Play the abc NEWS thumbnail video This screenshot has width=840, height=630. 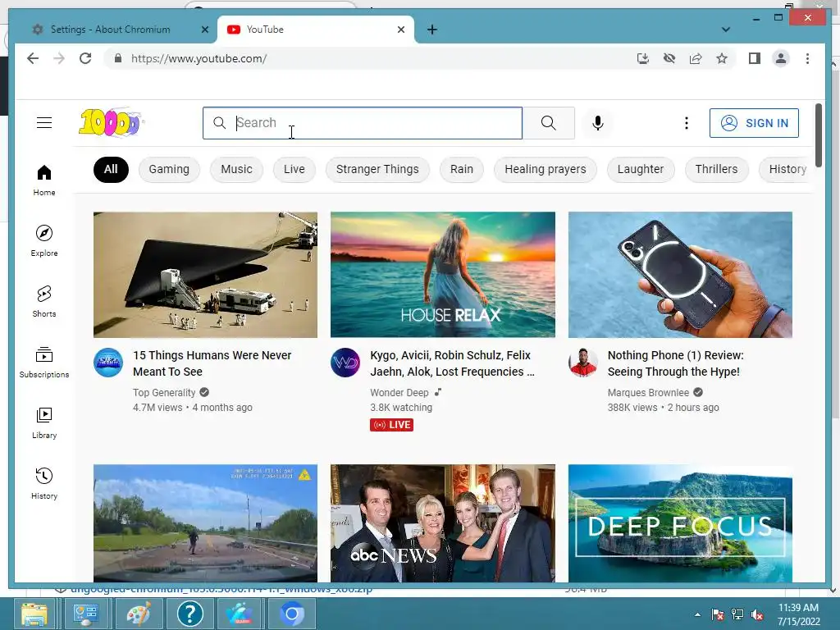click(442, 523)
